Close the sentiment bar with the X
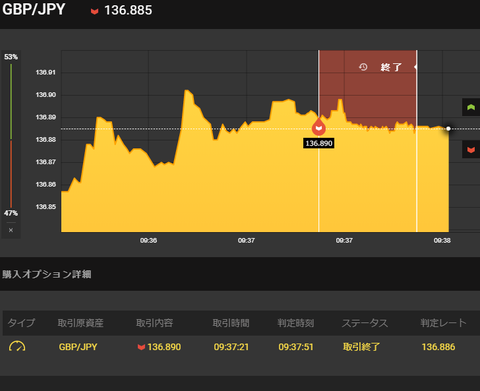Viewport: 480px width, 391px height. click(11, 230)
